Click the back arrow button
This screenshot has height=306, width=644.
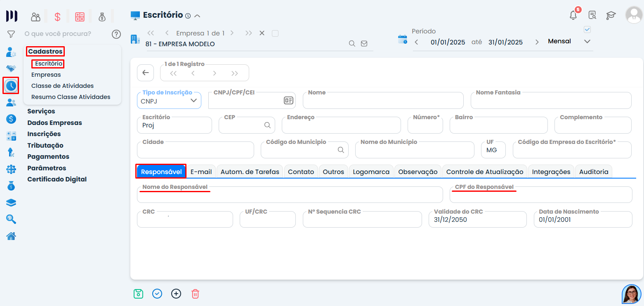pyautogui.click(x=145, y=73)
